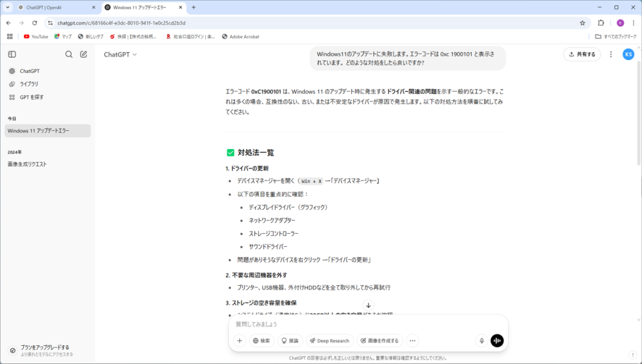Expand more tools ellipsis in composer
Viewport: 642px width, 364px height.
click(x=412, y=341)
